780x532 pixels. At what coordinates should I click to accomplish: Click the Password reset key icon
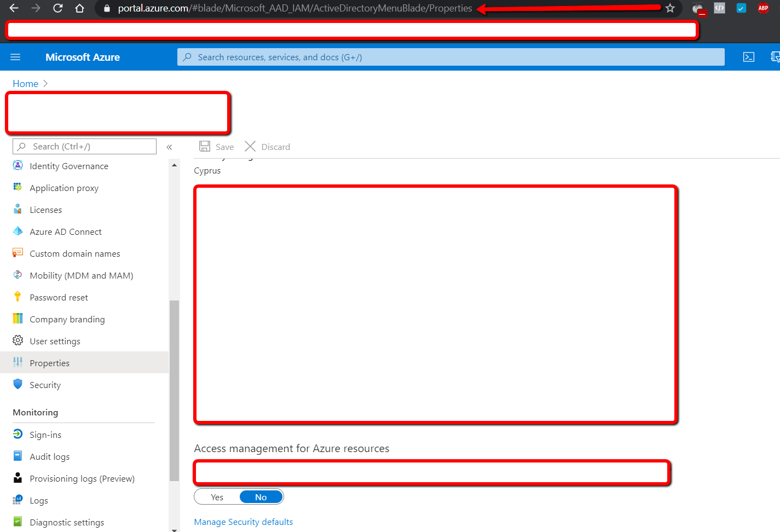coord(18,297)
